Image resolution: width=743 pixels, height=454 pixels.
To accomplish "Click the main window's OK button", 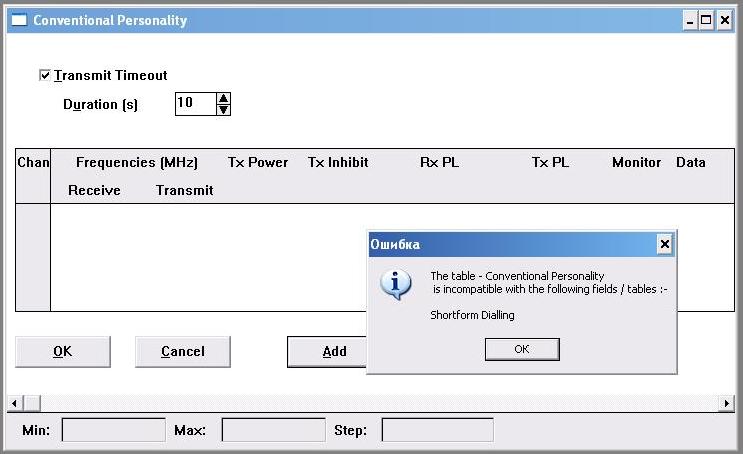I will [x=62, y=351].
